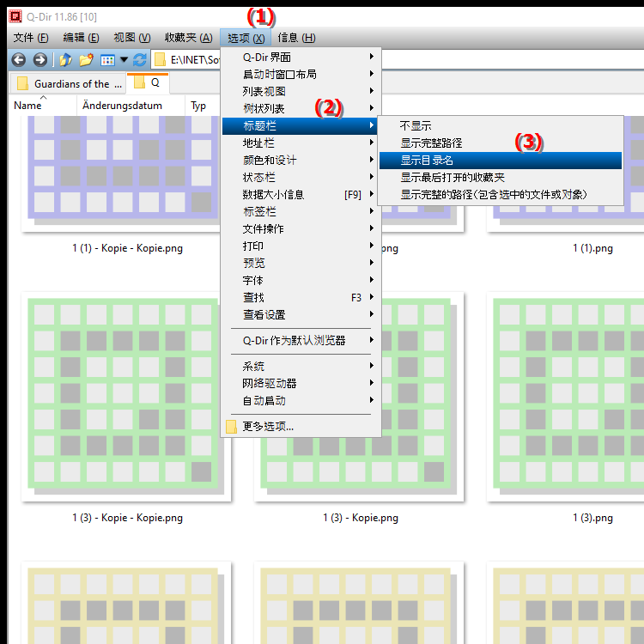Sort by the Typ column header
This screenshot has height=644, width=644.
click(203, 106)
